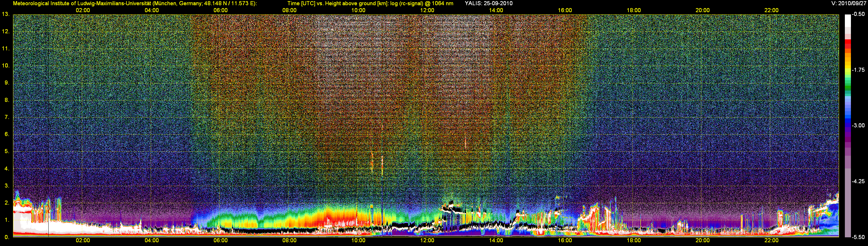Click the 3. height axis label
The height and width of the screenshot is (246, 868).
pos(7,186)
